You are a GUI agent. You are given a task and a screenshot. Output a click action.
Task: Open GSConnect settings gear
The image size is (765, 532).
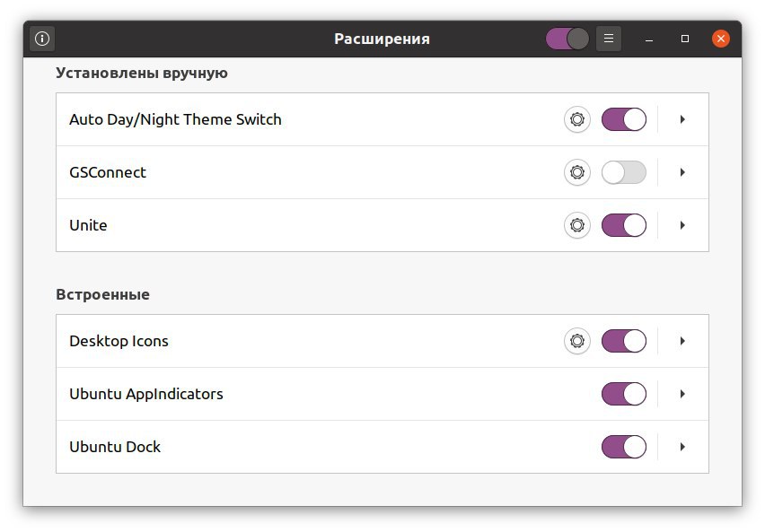[577, 172]
